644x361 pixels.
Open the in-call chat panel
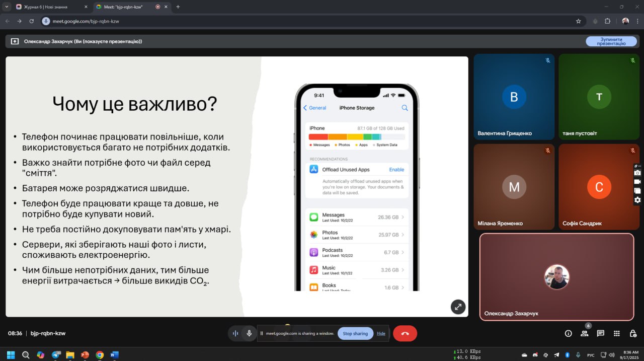coord(600,333)
